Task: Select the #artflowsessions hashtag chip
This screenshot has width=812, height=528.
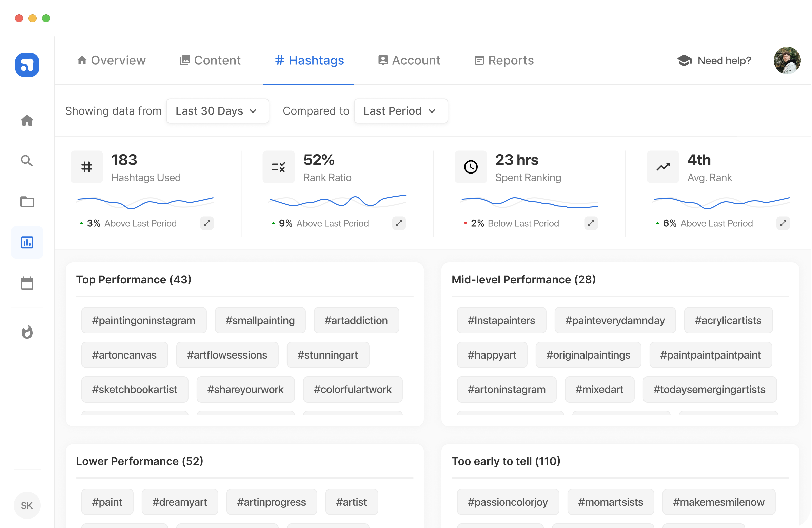Action: 227,355
